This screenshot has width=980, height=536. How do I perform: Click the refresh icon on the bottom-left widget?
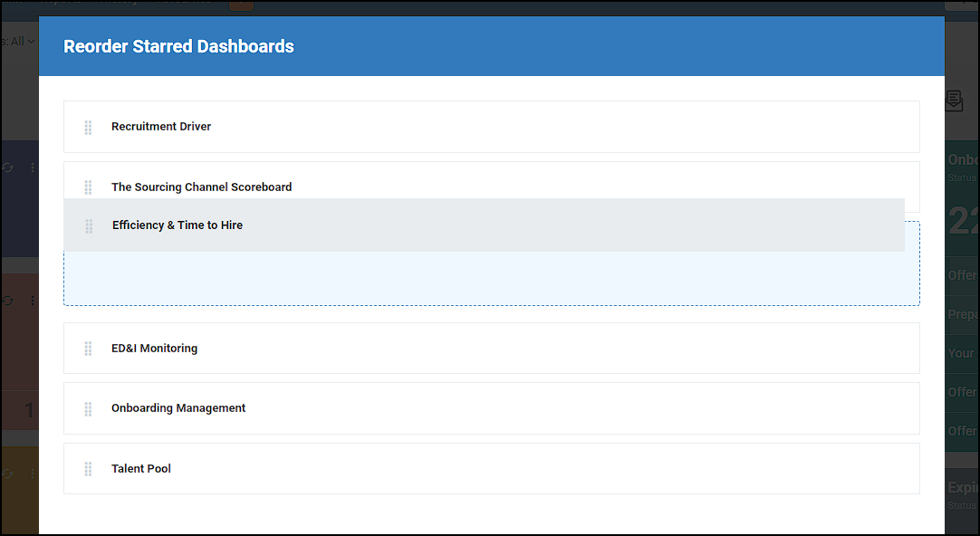click(x=8, y=473)
